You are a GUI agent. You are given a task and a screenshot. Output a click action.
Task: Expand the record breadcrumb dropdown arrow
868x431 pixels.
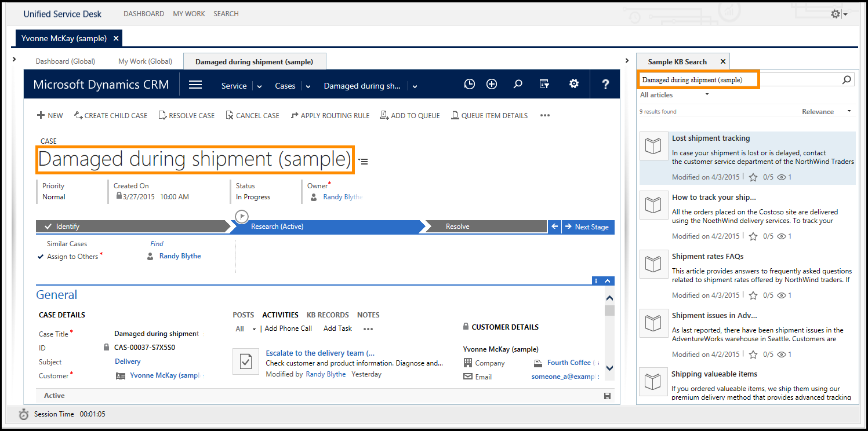point(414,86)
